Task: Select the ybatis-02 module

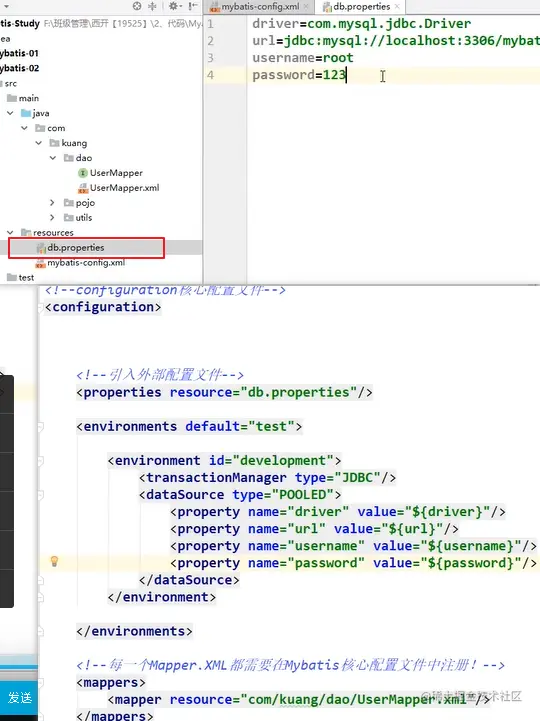Action: 19,68
